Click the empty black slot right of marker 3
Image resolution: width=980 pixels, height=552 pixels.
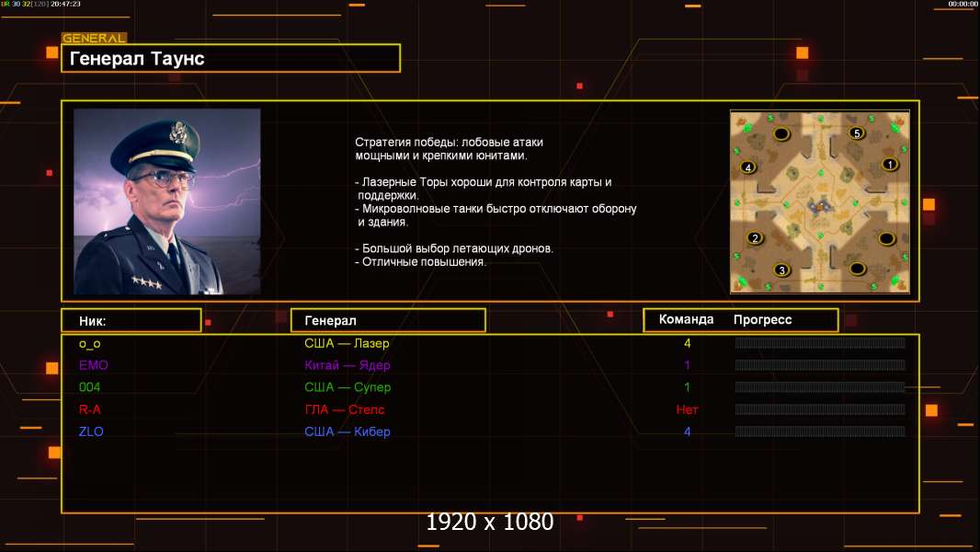coord(857,269)
